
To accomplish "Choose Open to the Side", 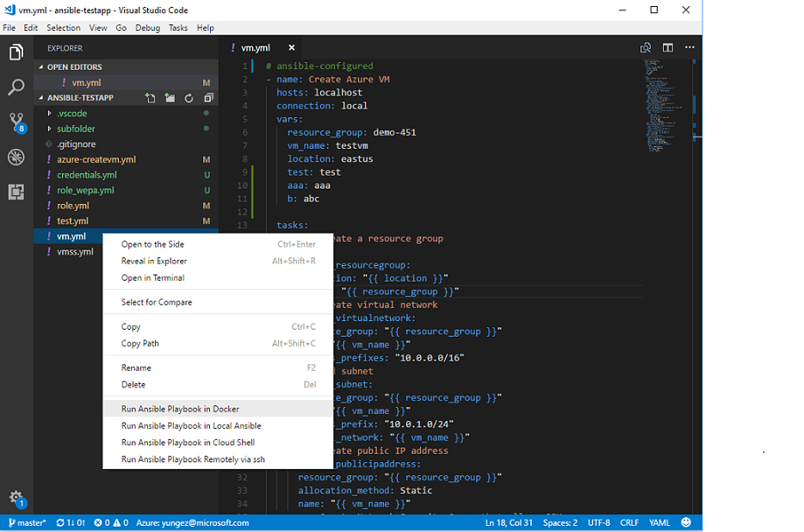I will coord(218,244).
